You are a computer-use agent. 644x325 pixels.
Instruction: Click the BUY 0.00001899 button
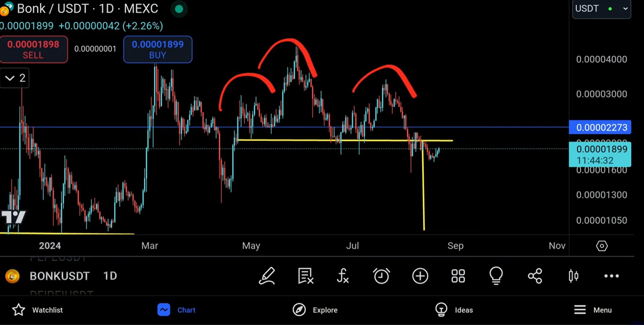coord(158,50)
